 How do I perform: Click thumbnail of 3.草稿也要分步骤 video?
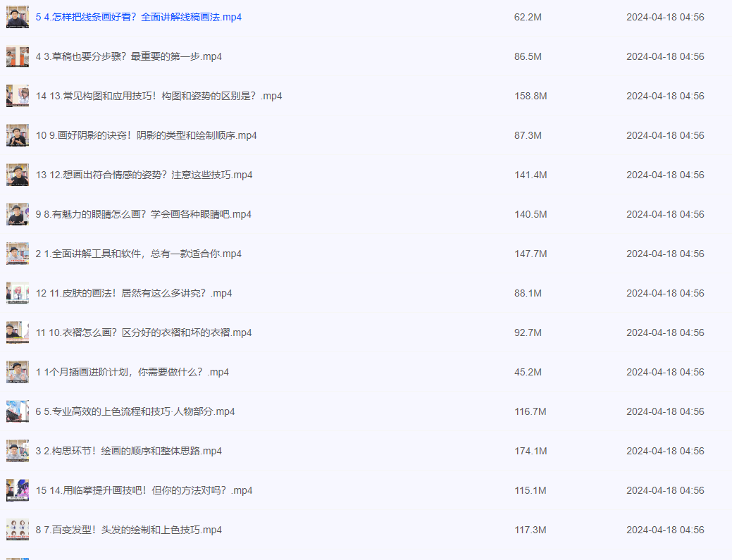coord(18,56)
